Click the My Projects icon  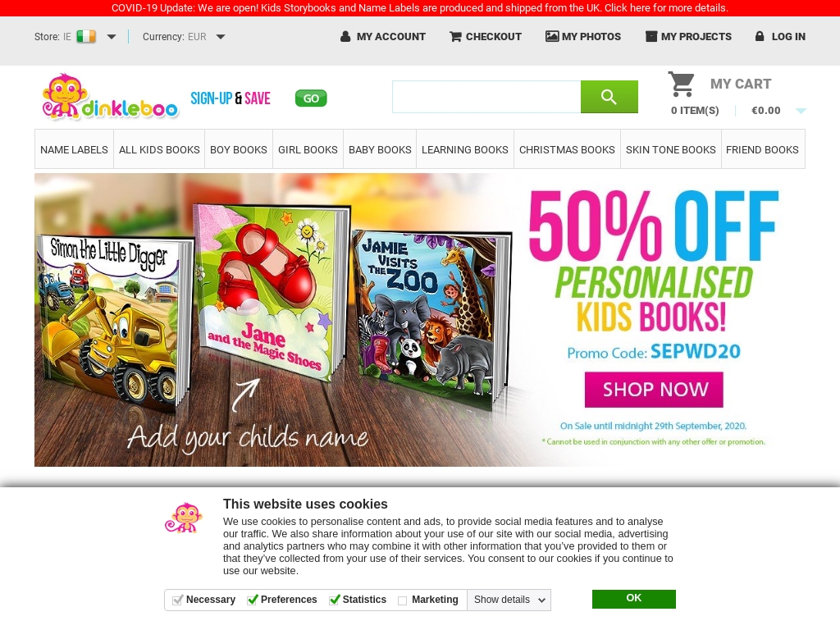[x=651, y=36]
